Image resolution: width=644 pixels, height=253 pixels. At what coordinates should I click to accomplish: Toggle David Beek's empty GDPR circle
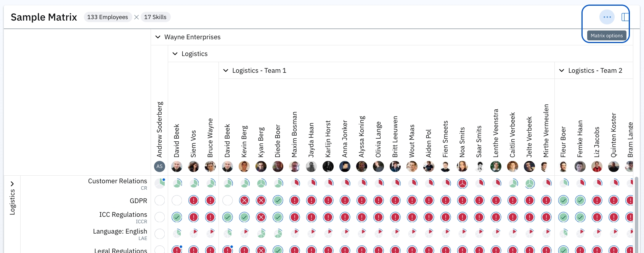[x=177, y=200]
